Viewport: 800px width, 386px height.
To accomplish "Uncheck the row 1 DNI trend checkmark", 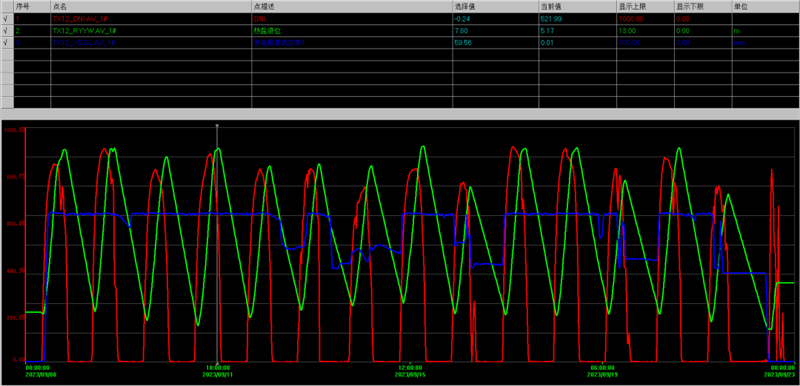I will pyautogui.click(x=7, y=18).
